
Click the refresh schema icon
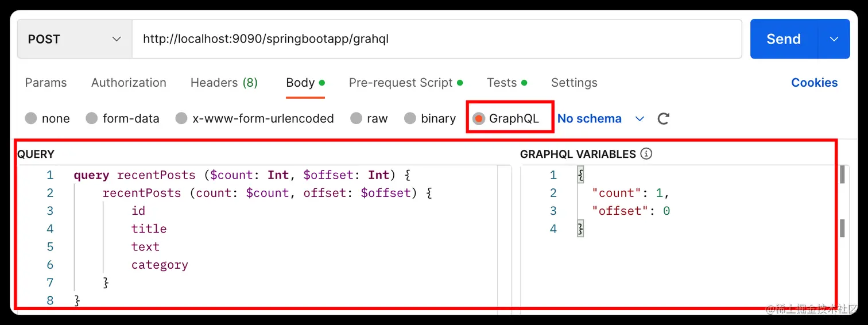click(664, 119)
